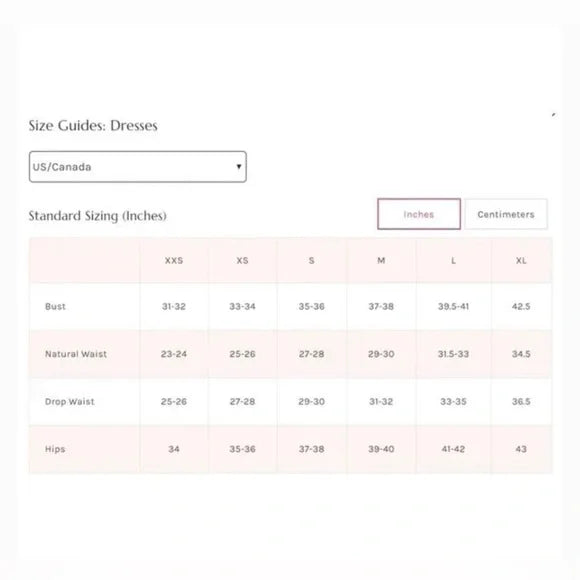Select the S size column header

tap(311, 260)
